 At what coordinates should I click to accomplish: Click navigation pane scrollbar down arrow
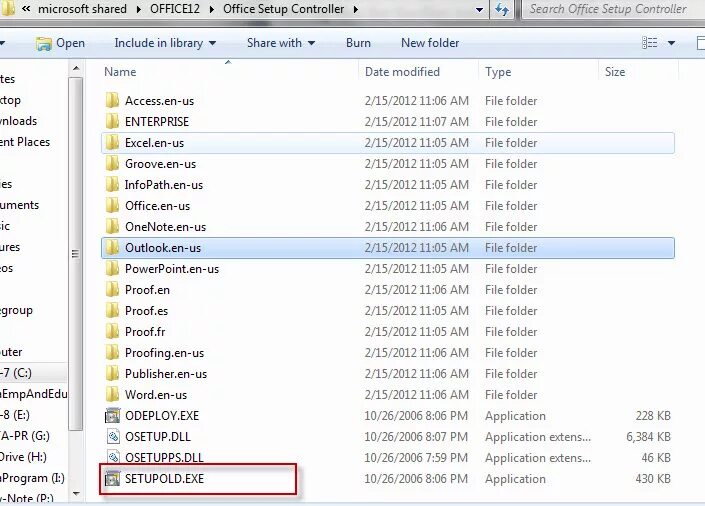point(76,494)
